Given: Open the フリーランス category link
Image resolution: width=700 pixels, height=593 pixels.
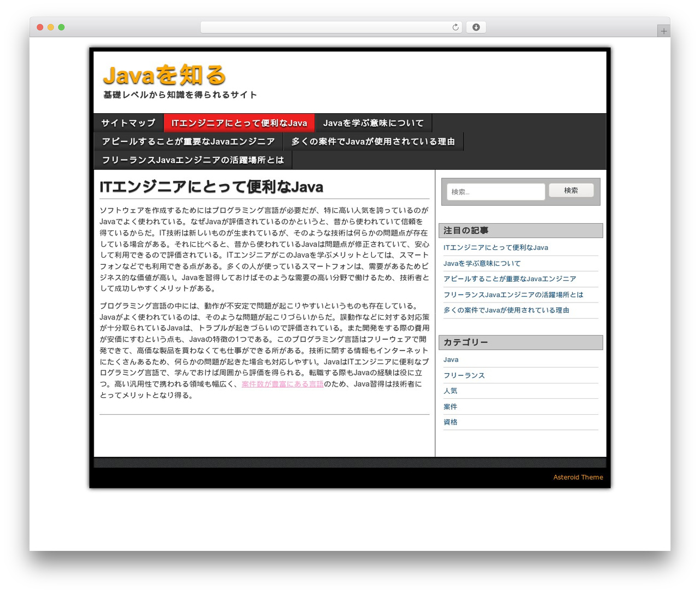Looking at the screenshot, I should point(464,376).
